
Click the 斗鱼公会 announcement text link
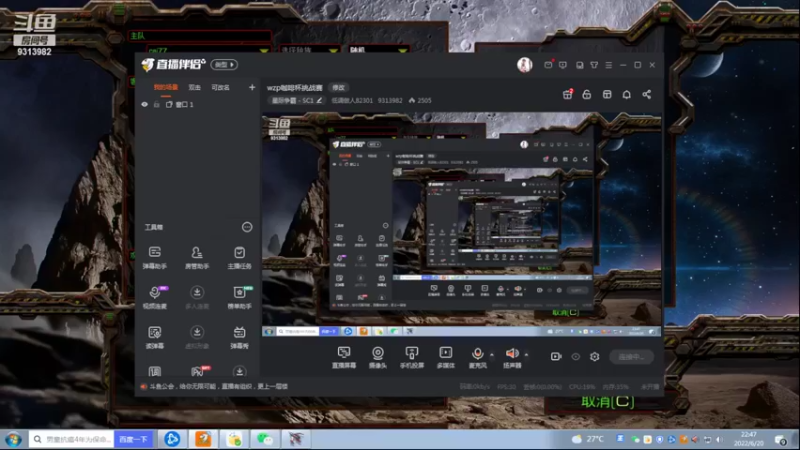point(218,386)
